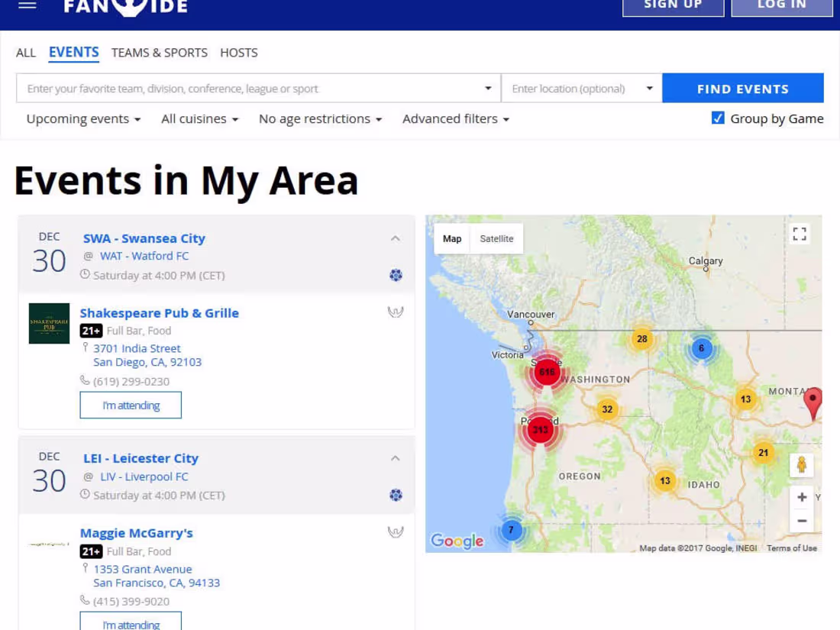
Task: Toggle fullscreen view of the map
Action: (x=800, y=234)
